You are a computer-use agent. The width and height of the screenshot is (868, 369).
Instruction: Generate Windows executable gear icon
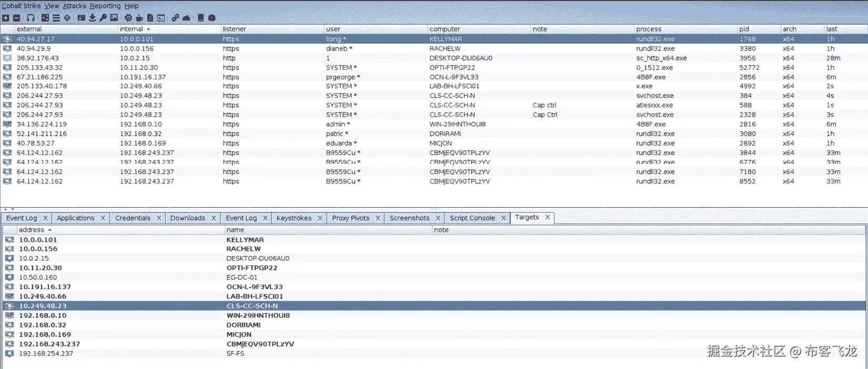pyautogui.click(x=128, y=18)
